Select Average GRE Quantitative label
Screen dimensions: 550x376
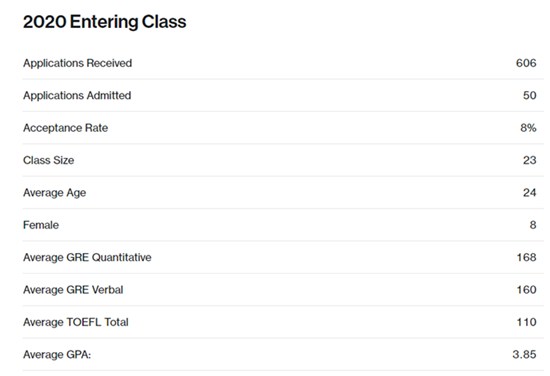click(87, 257)
